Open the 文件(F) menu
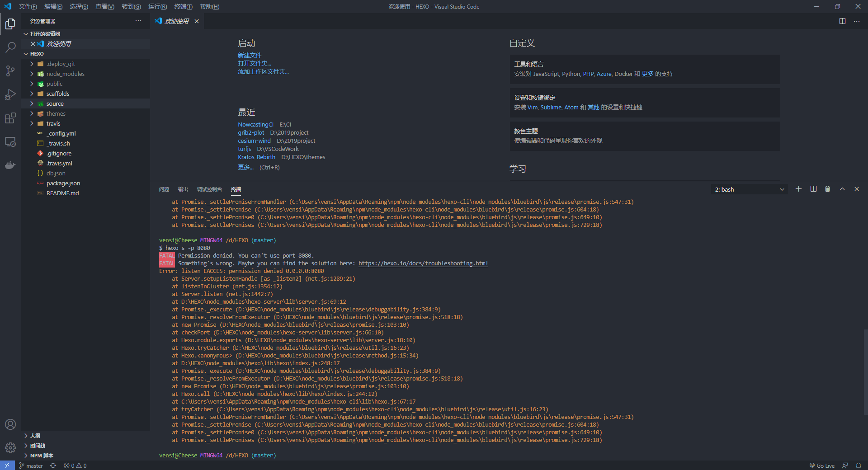This screenshot has height=470, width=868. tap(28, 6)
